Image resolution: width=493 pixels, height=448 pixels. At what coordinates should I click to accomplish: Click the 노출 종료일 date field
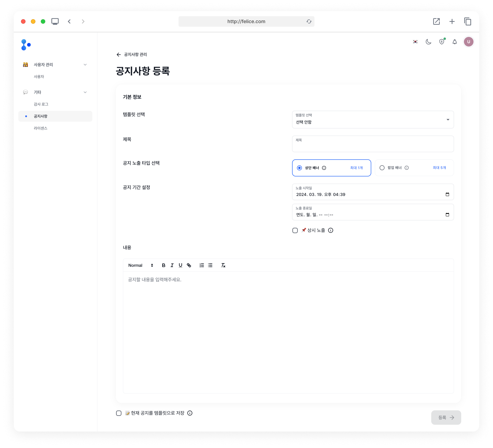373,212
